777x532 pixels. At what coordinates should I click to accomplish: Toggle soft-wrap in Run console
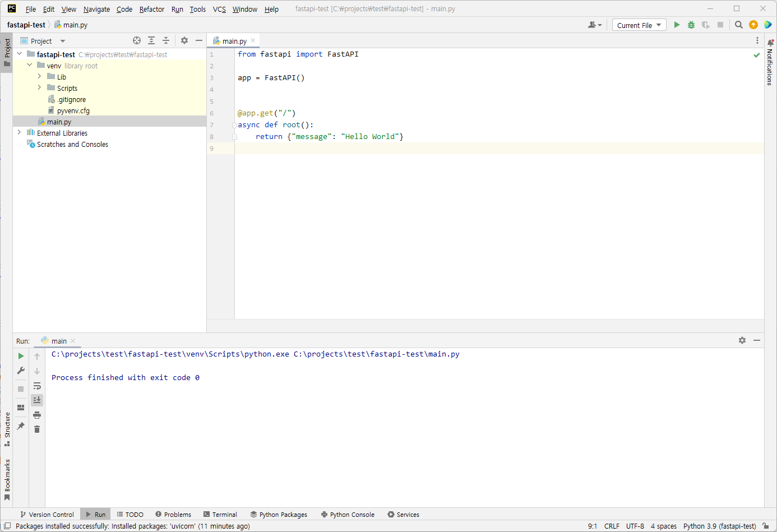pyautogui.click(x=37, y=386)
